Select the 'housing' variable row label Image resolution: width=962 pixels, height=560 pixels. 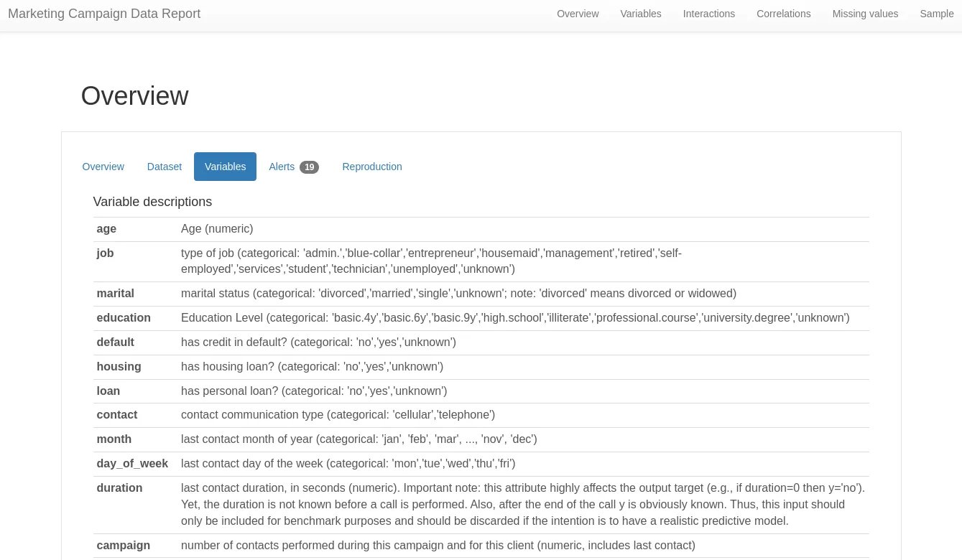tap(119, 367)
